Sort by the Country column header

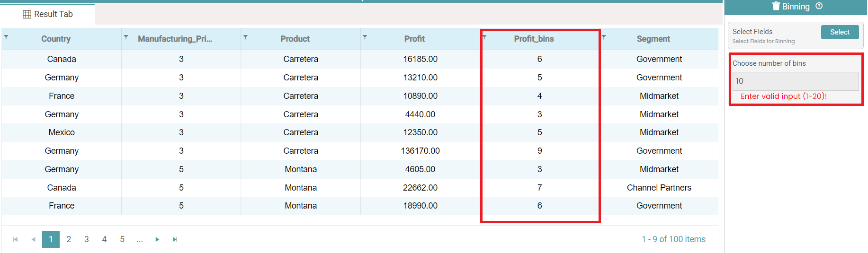56,39
